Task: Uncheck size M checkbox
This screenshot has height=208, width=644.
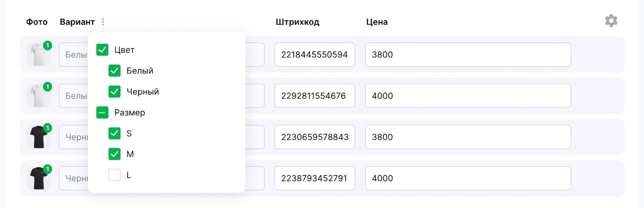Action: point(115,154)
